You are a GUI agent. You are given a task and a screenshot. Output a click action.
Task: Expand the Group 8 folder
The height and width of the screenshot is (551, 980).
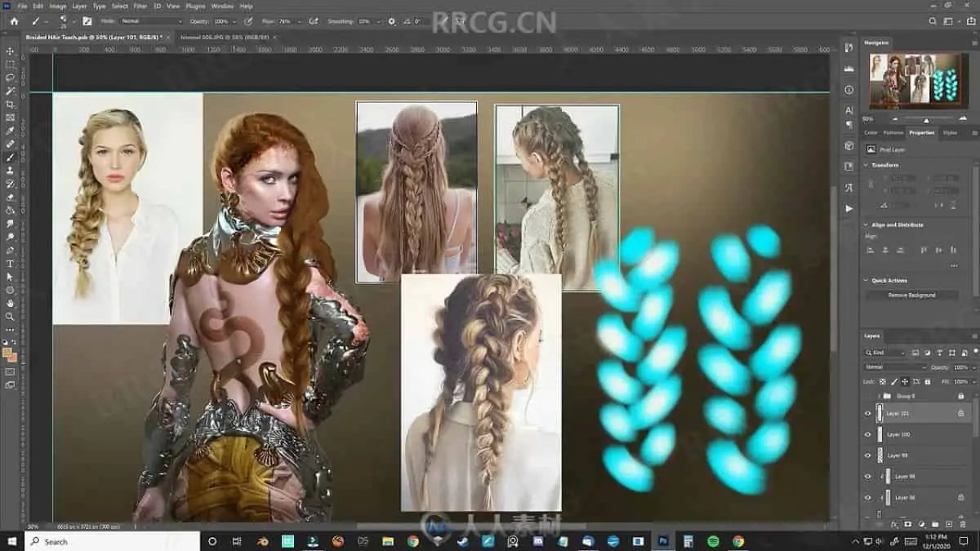coord(878,395)
